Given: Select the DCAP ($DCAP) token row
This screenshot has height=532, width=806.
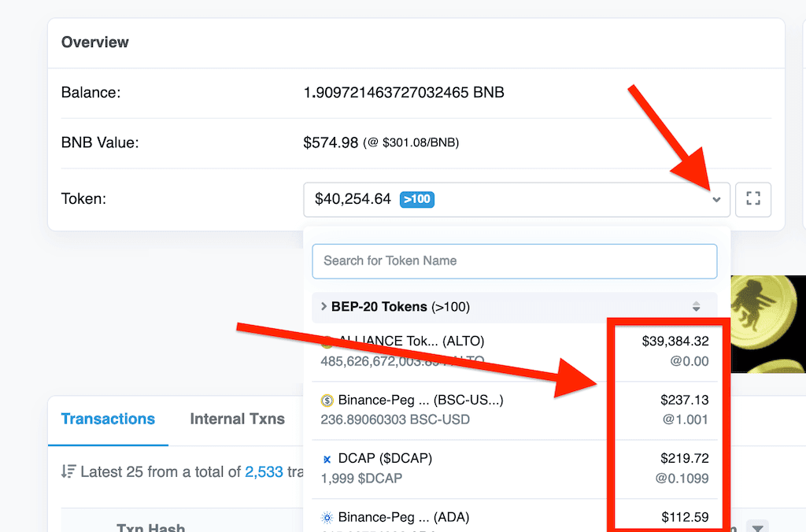Looking at the screenshot, I should [515, 469].
